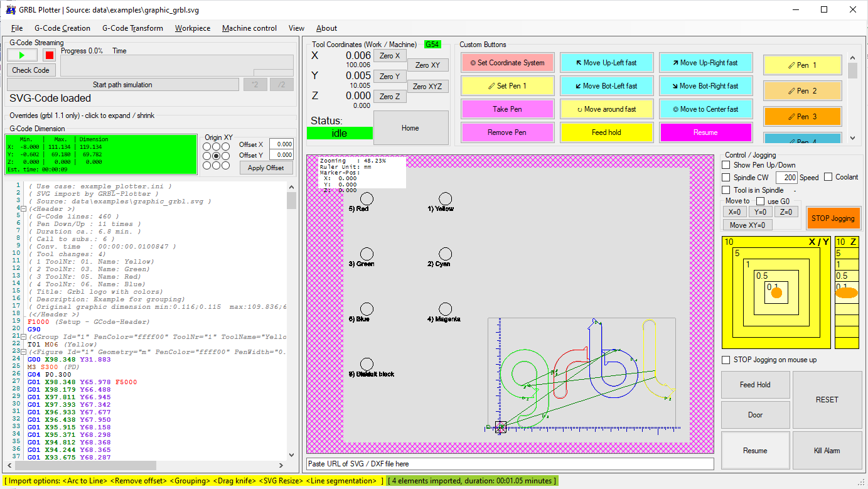Open the G-Code Creation menu

(62, 28)
